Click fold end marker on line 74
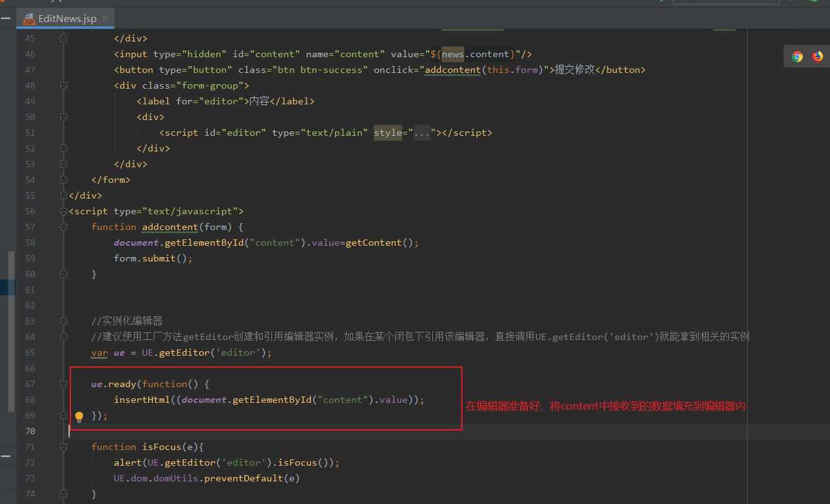Screen dimensions: 830x504 (63, 494)
